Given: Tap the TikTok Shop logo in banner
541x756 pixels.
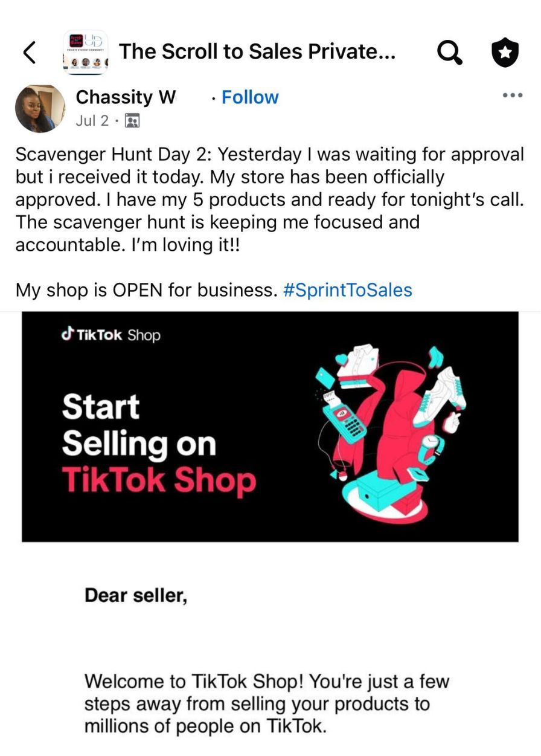Looking at the screenshot, I should (x=111, y=335).
